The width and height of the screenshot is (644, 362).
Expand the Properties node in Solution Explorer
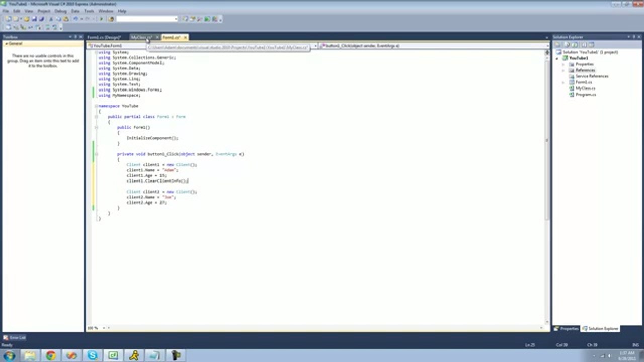click(563, 64)
